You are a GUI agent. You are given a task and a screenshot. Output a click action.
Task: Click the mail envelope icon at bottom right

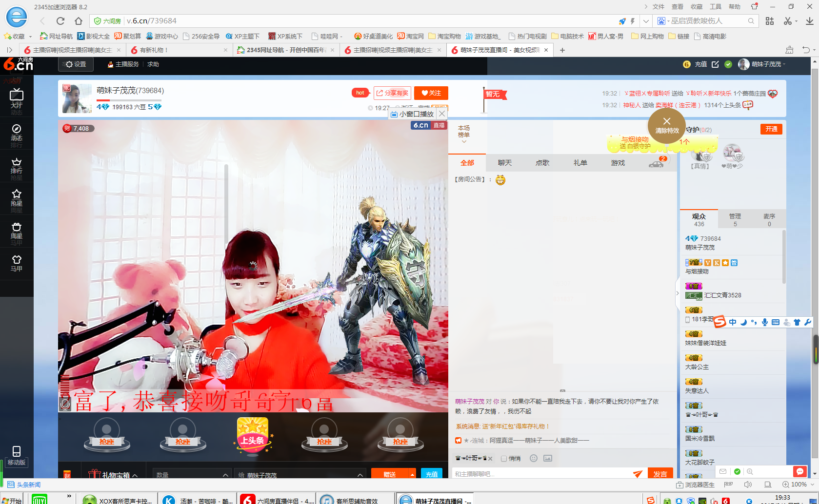723,471
